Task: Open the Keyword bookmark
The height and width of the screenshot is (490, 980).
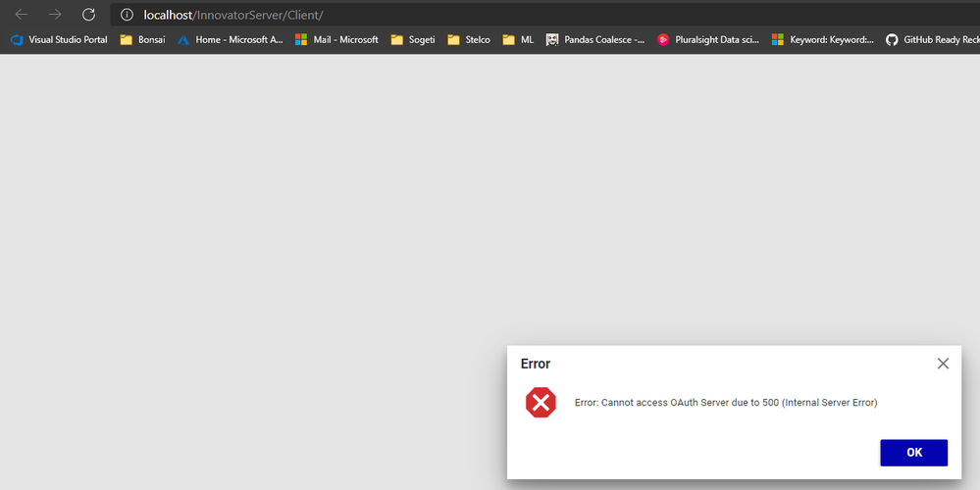Action: [822, 40]
